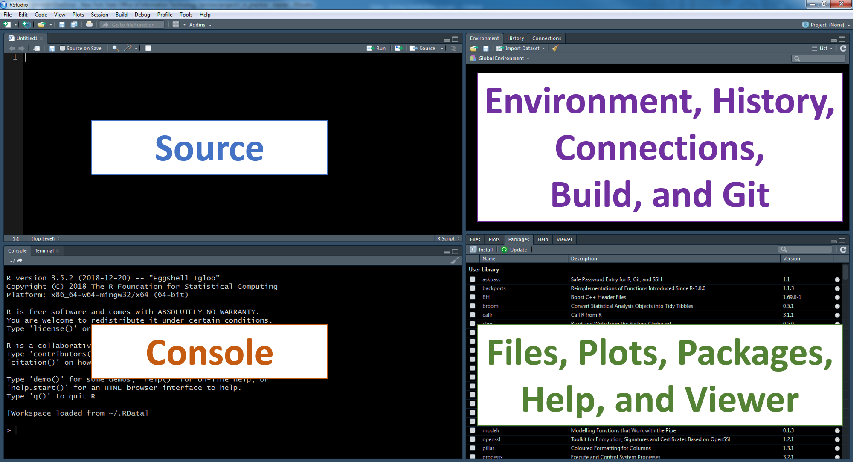868x462 pixels.
Task: Open workspace panes layout icon
Action: coord(176,25)
